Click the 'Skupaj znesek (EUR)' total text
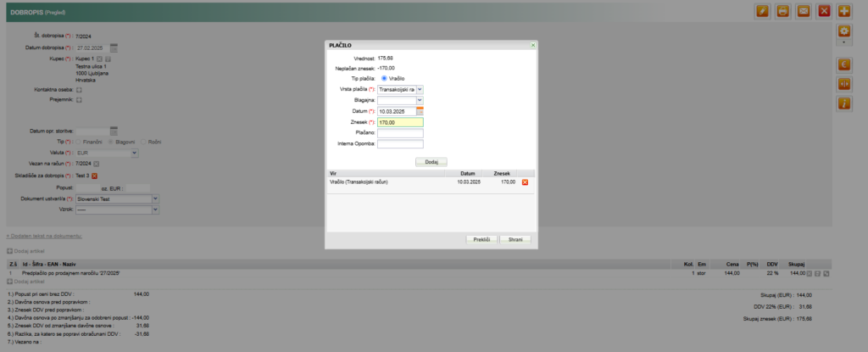This screenshot has width=868, height=352. pos(777,319)
